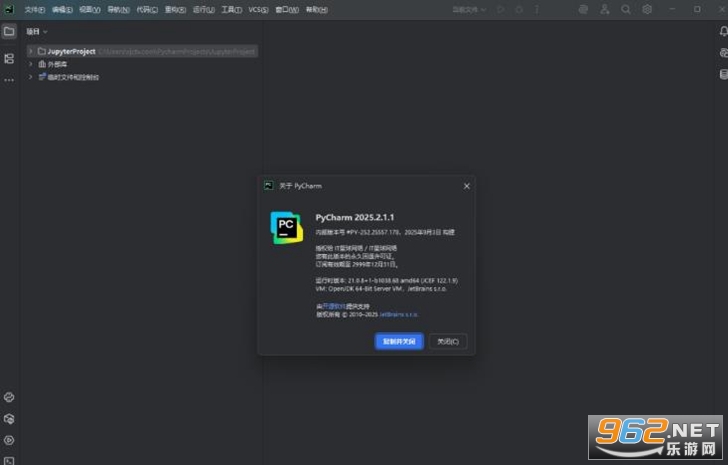Viewport: 728px width, 465px height.
Task: Open the 代码(C) menu
Action: tap(147, 10)
